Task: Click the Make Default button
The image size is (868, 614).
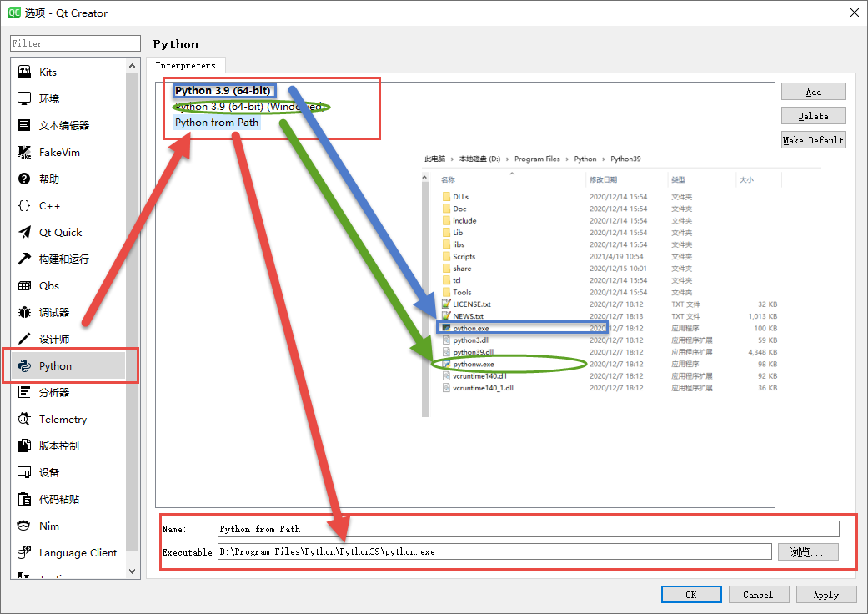Action: pos(813,140)
